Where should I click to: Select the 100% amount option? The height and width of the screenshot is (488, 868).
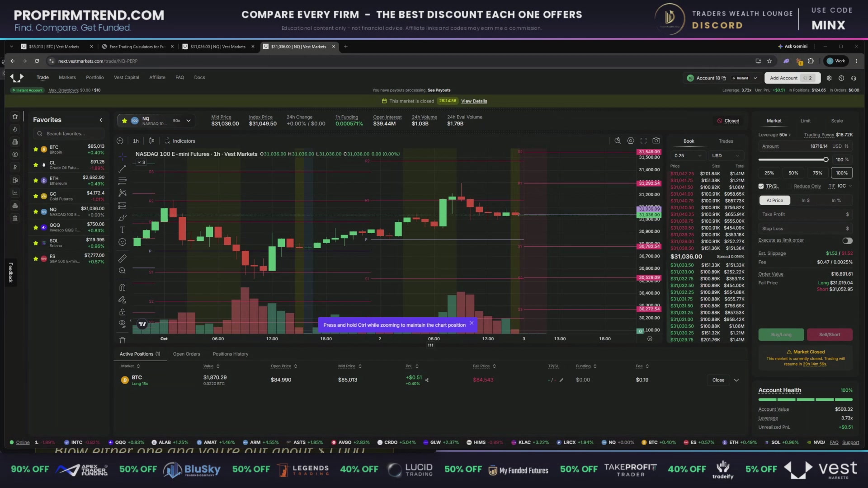coord(842,173)
